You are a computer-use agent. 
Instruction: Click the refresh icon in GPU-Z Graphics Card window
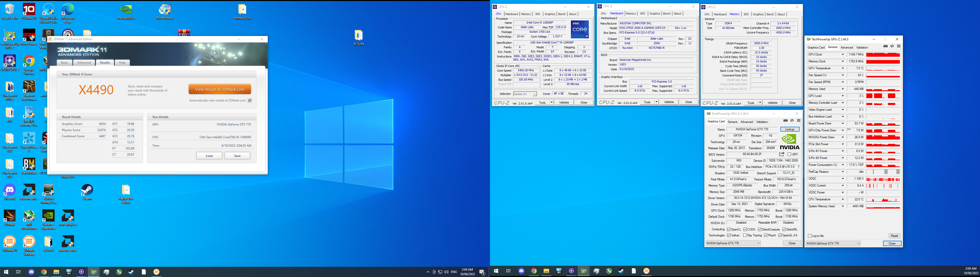point(792,120)
